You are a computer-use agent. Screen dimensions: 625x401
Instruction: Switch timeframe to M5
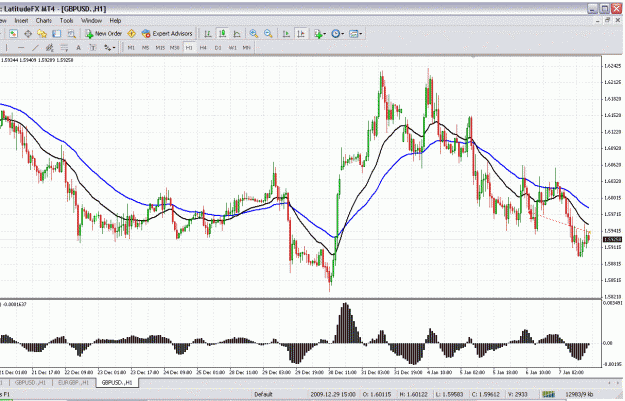pyautogui.click(x=145, y=48)
